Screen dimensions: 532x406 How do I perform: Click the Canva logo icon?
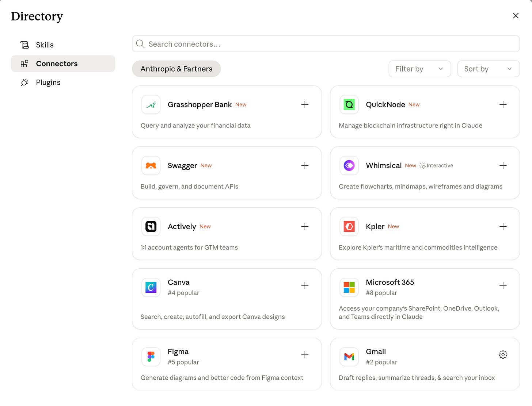pyautogui.click(x=151, y=287)
